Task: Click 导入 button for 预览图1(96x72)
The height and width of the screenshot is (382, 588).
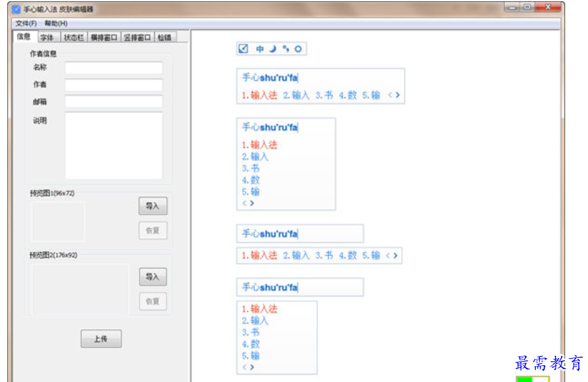Action: (x=153, y=206)
